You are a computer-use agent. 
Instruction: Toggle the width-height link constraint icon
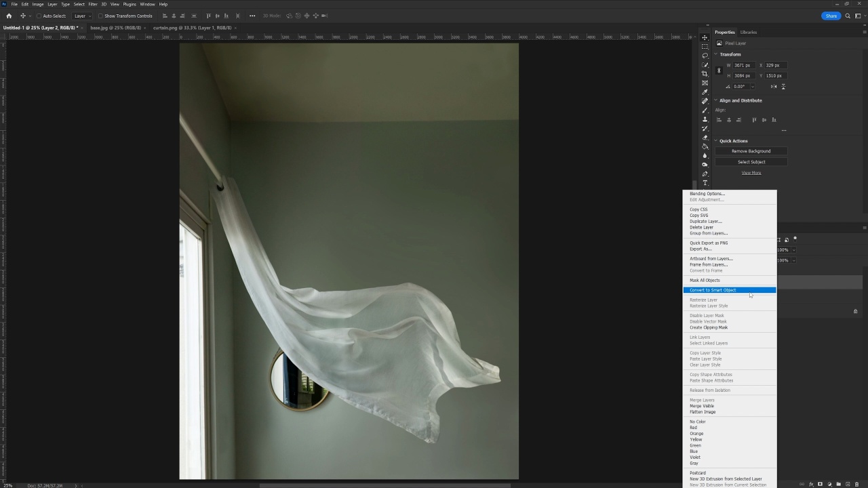[x=719, y=70]
